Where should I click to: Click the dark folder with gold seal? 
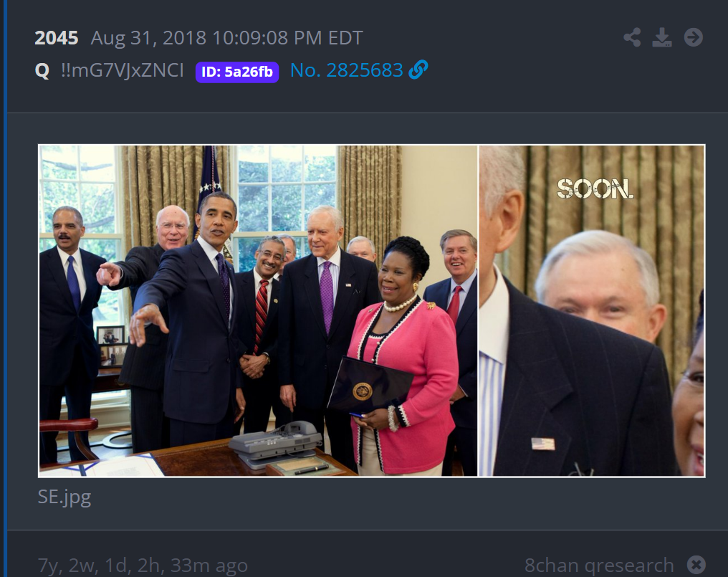pos(370,386)
